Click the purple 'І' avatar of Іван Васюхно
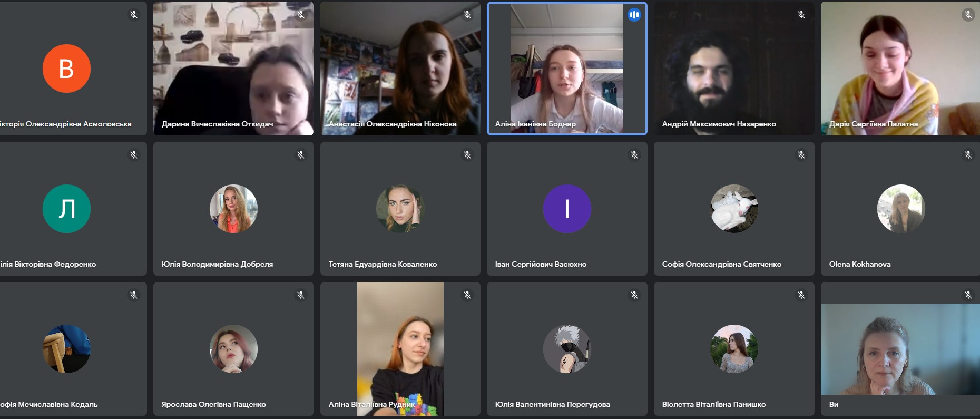Viewport: 980px width, 419px height. 567,209
